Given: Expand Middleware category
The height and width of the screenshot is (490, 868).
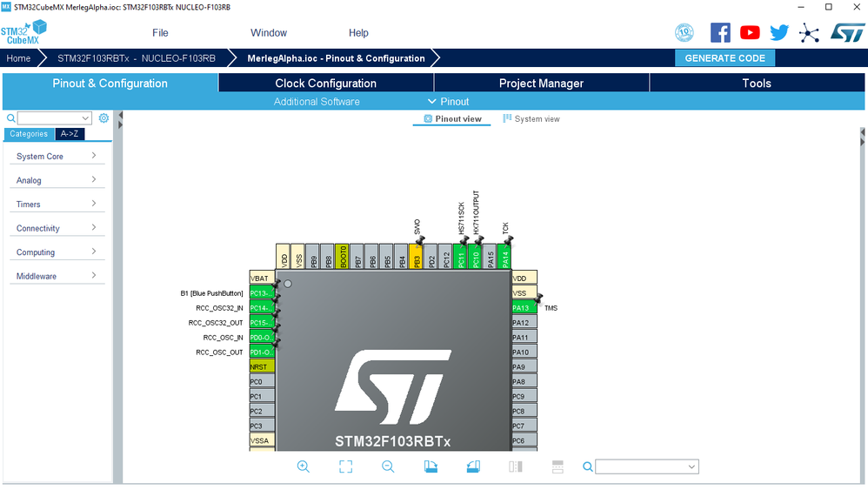Looking at the screenshot, I should (x=57, y=276).
